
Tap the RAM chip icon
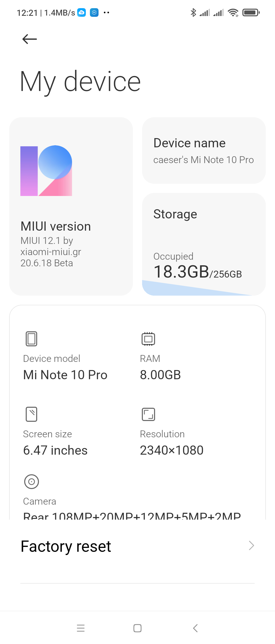coord(148,339)
